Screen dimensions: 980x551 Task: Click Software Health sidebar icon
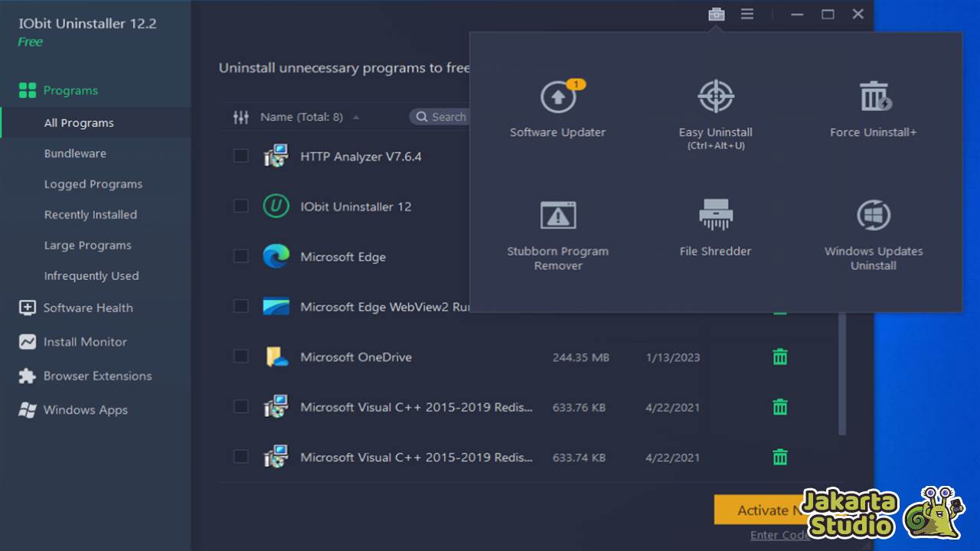(x=28, y=308)
